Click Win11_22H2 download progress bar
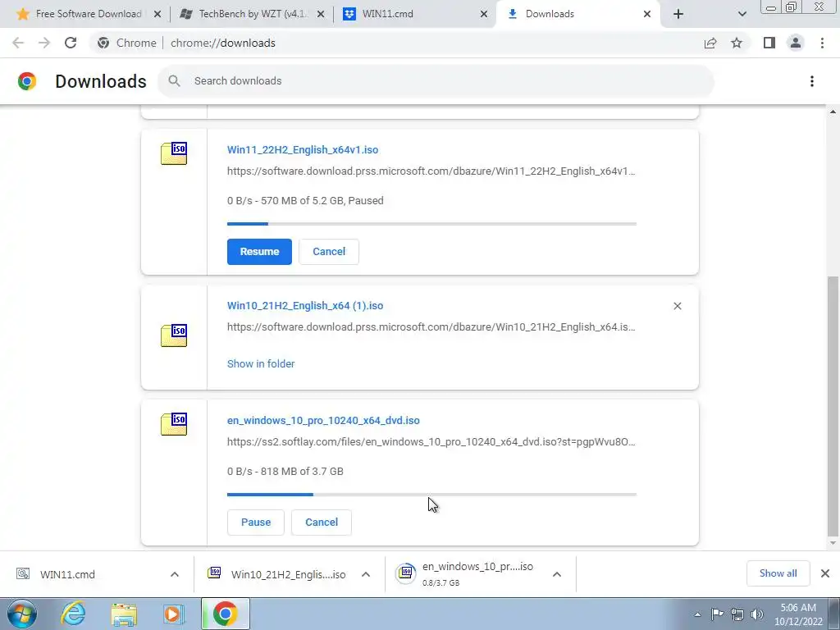This screenshot has width=840, height=630. click(x=431, y=224)
